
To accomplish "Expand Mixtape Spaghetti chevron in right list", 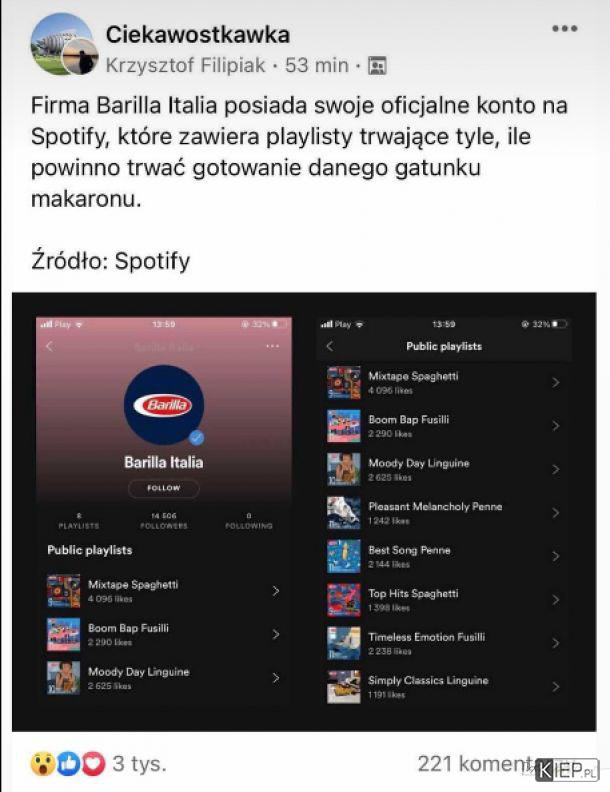I will click(x=555, y=383).
